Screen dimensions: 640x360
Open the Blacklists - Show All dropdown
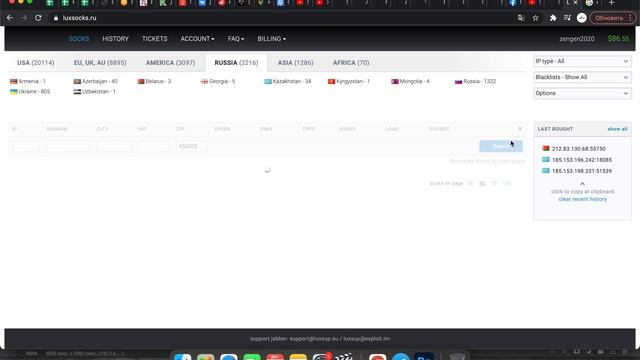pos(582,77)
